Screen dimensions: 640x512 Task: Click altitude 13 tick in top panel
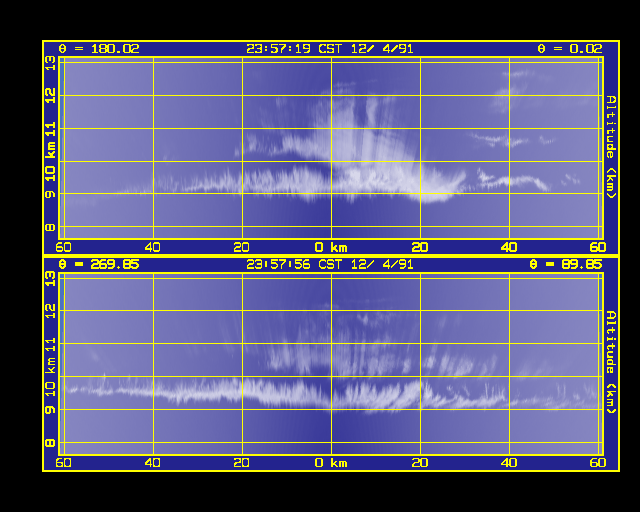[50, 63]
